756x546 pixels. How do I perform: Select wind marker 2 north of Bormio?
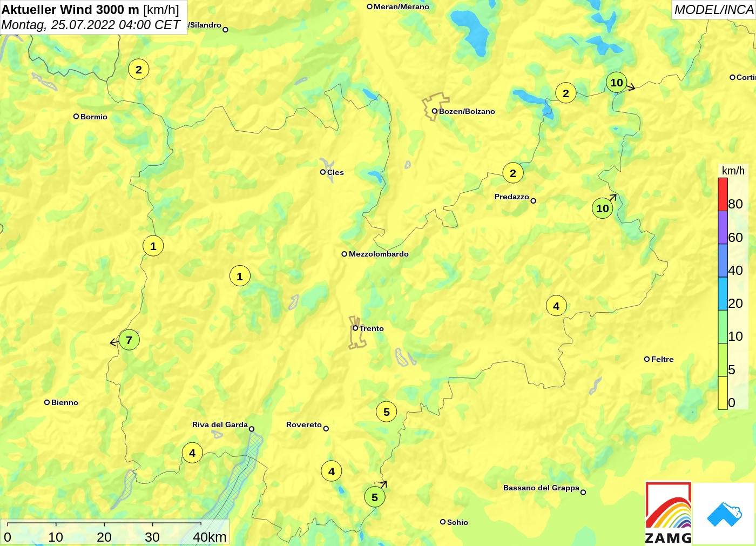[x=139, y=69]
